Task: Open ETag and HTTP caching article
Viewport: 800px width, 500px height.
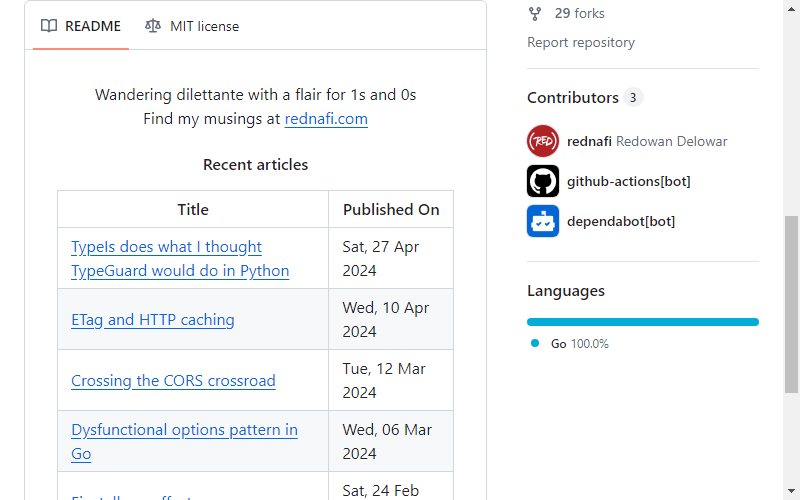Action: pyautogui.click(x=153, y=320)
